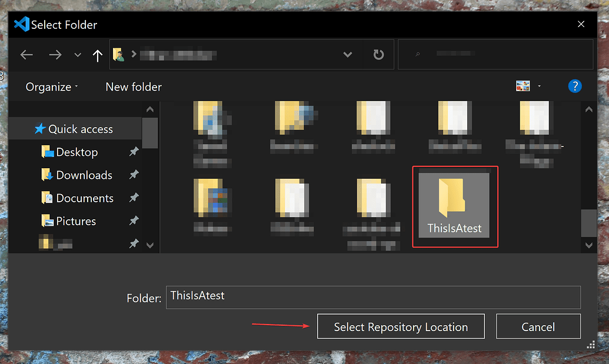Open Pictures in the navigation pane
Viewport: 609px width, 364px height.
pos(76,221)
